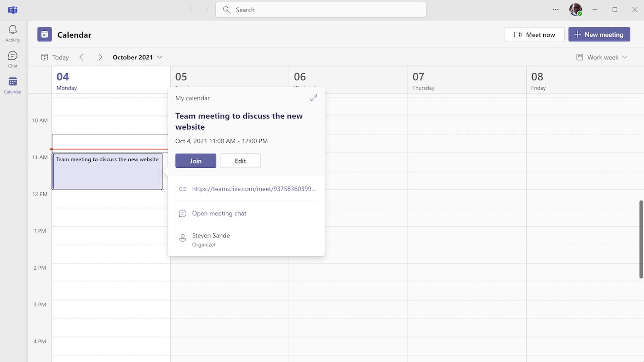Expand the meeting popup to full view
The height and width of the screenshot is (362, 644).
[314, 98]
